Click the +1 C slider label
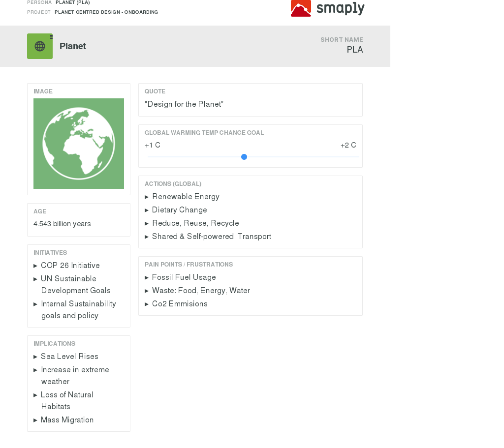Image resolution: width=504 pixels, height=448 pixels. 153,145
